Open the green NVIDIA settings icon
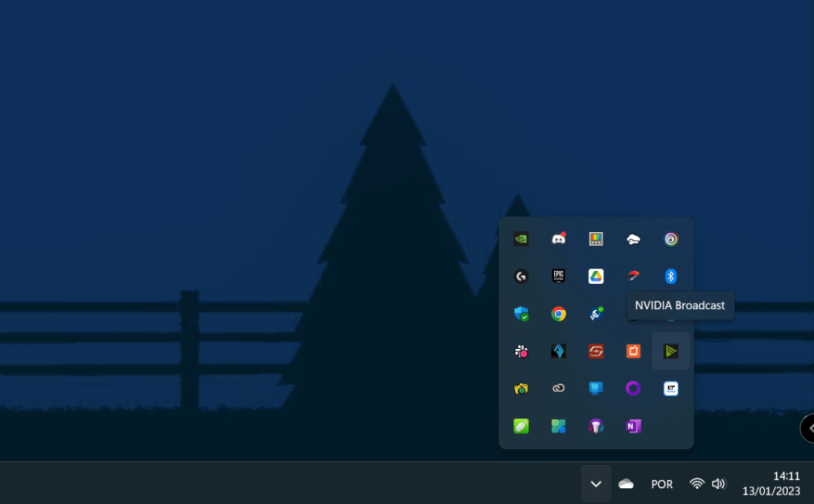 click(521, 238)
